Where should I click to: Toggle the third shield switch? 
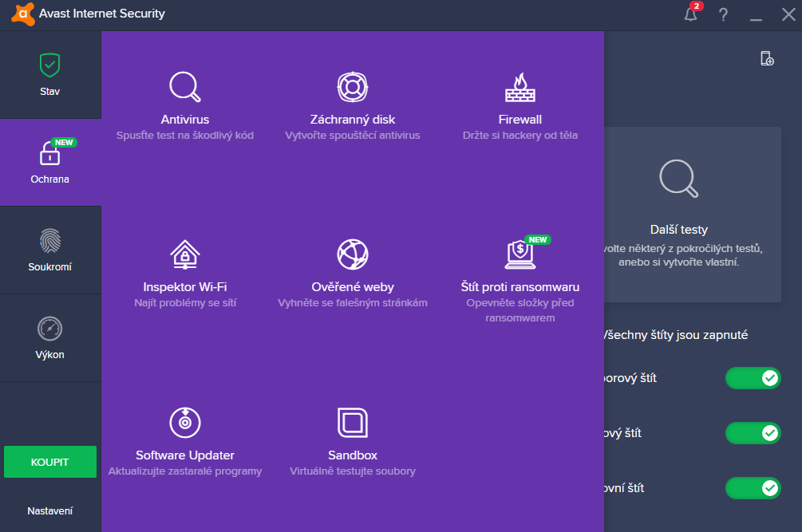753,487
